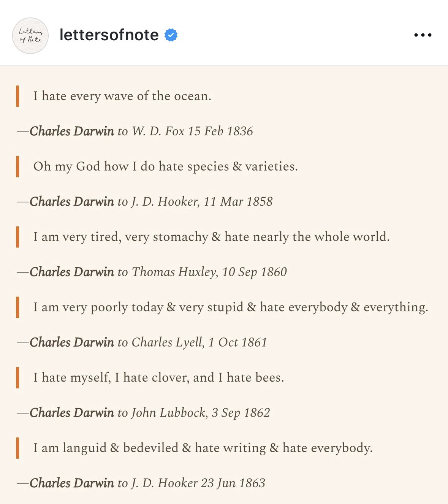Click the orange bar beside the "whole world" quote
The height and width of the screenshot is (504, 448).
(x=17, y=237)
